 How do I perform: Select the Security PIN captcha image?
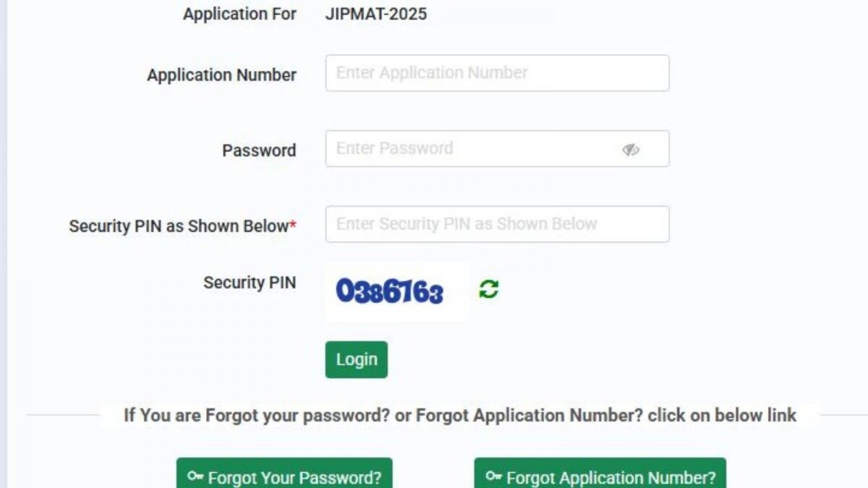point(395,291)
